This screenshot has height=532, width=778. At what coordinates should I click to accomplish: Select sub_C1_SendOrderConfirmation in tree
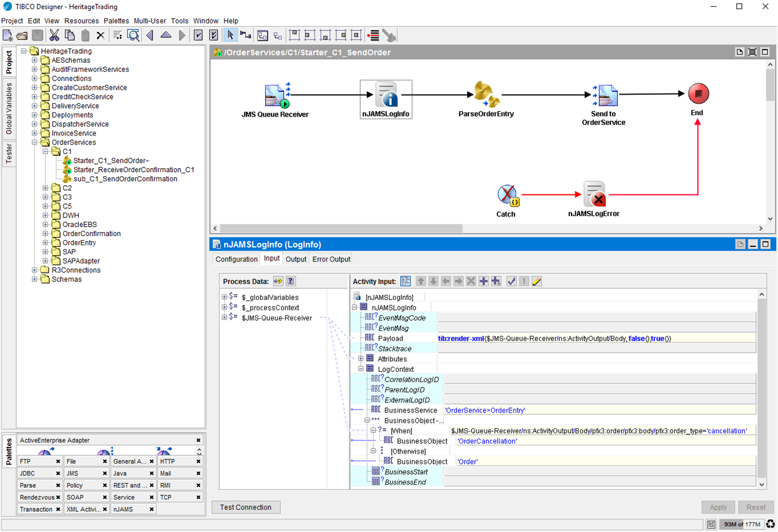pos(125,179)
